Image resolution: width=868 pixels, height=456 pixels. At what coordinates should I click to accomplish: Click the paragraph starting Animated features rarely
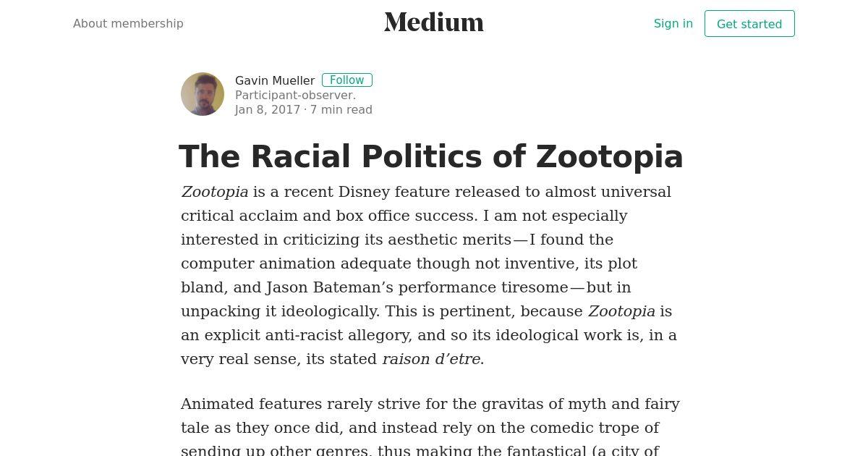click(430, 427)
